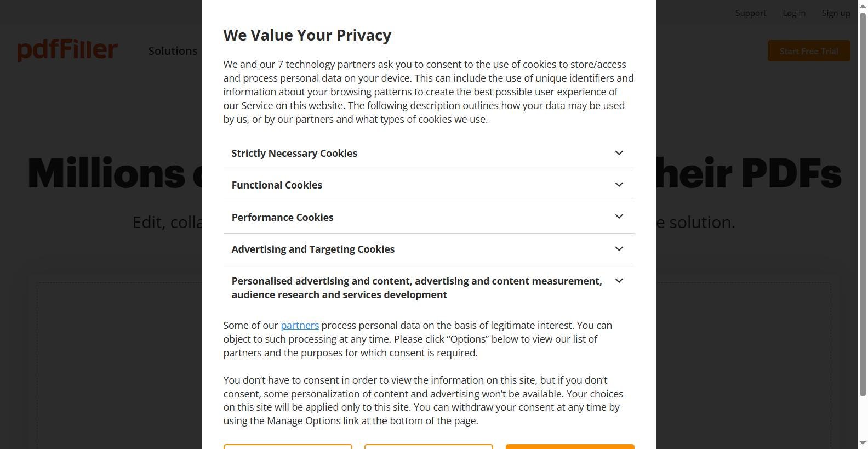Viewport: 868px width, 449px height.
Task: Expand Strictly Necessary Cookies chevron arrow
Action: 619,153
